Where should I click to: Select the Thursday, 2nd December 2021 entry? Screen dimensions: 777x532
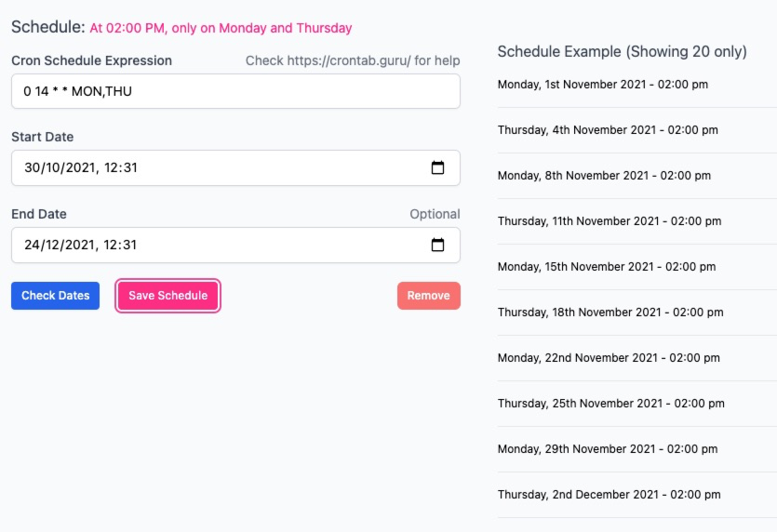pos(609,495)
